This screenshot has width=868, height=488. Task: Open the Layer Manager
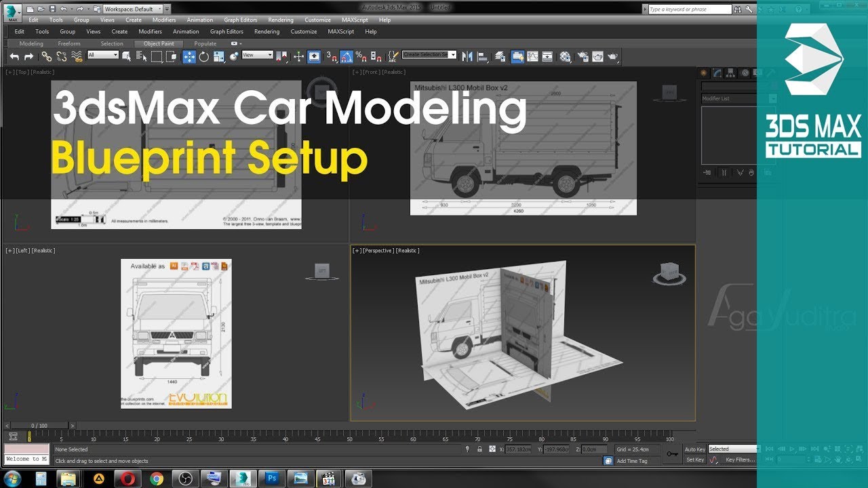pos(499,57)
